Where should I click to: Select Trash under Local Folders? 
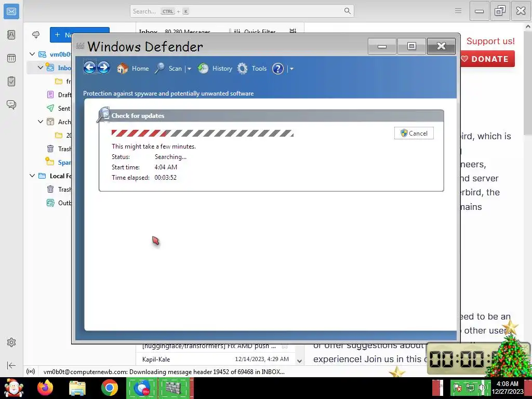point(58,189)
